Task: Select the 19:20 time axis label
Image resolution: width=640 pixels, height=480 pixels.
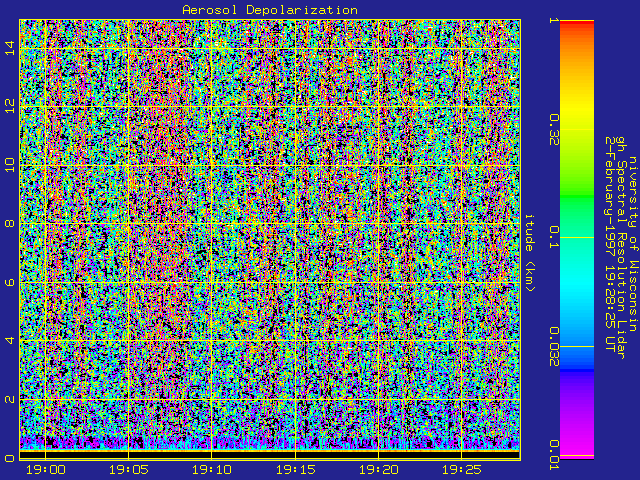Action: pos(378,470)
